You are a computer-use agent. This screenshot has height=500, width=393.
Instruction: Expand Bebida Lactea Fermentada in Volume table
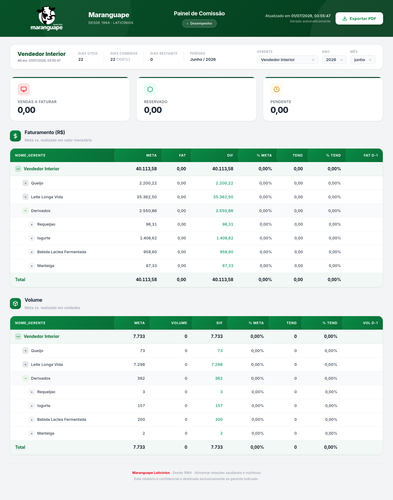(x=31, y=420)
